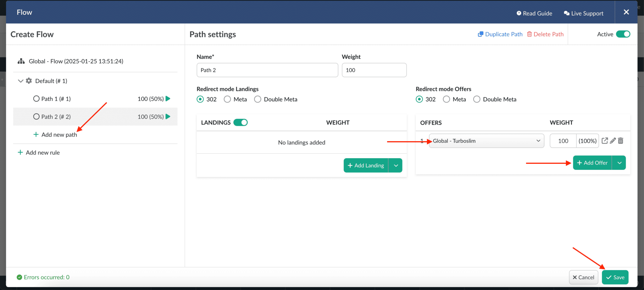
Task: Remove the Turboslim offer via trash icon
Action: coord(620,141)
